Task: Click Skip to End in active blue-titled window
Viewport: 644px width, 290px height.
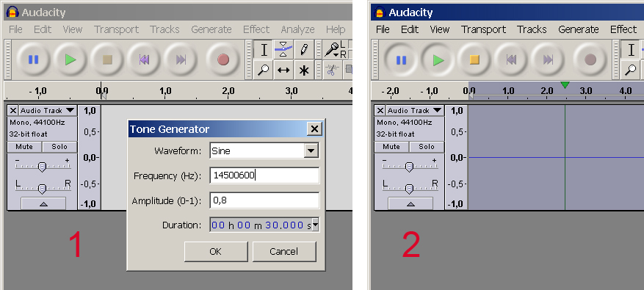Action: pos(548,60)
